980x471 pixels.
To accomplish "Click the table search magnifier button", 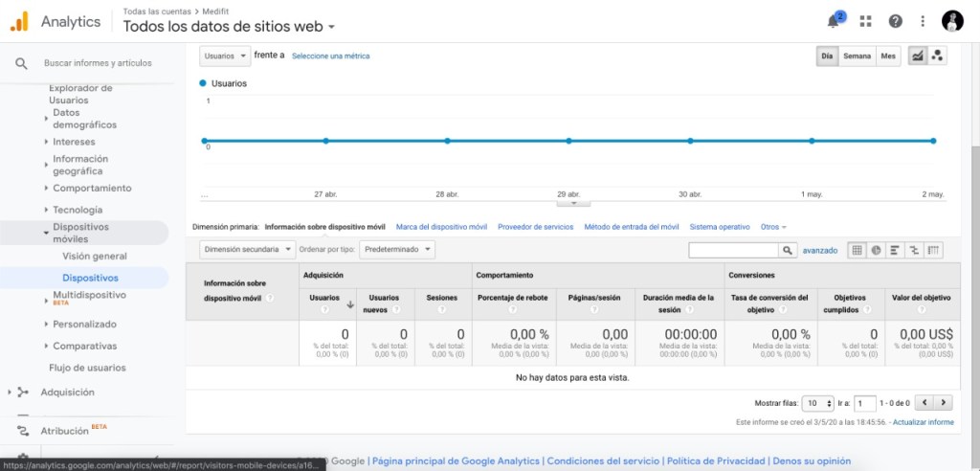I will point(788,250).
